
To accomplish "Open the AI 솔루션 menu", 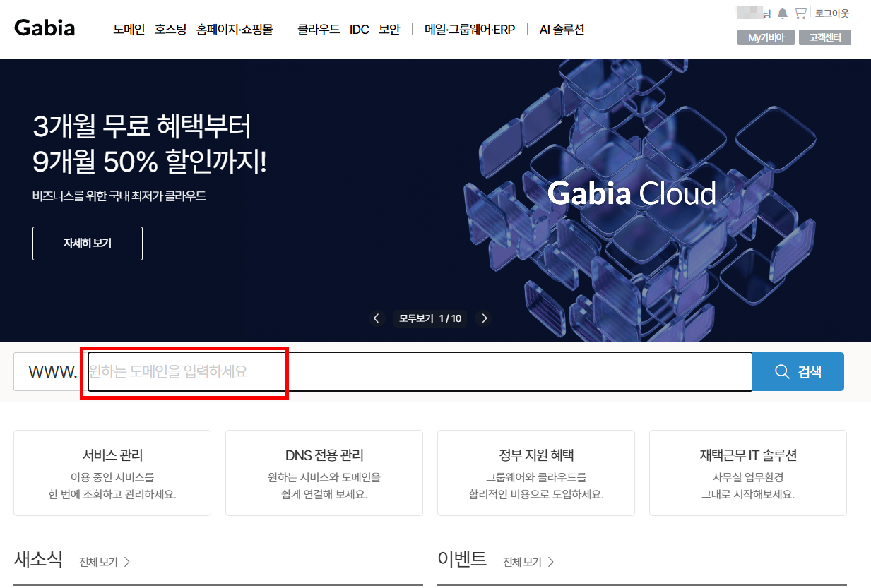I will [x=562, y=30].
